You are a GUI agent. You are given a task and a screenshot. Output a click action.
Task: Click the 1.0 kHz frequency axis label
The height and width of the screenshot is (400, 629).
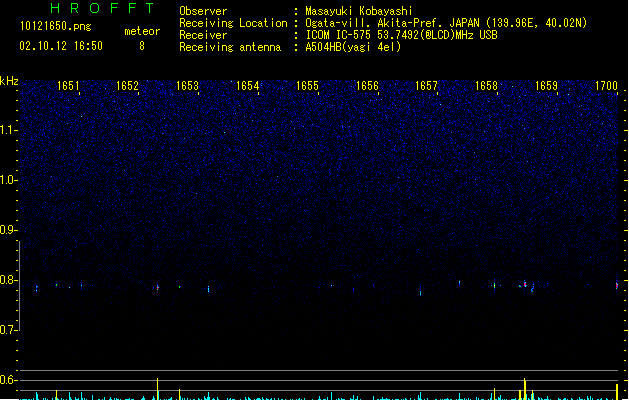point(8,180)
